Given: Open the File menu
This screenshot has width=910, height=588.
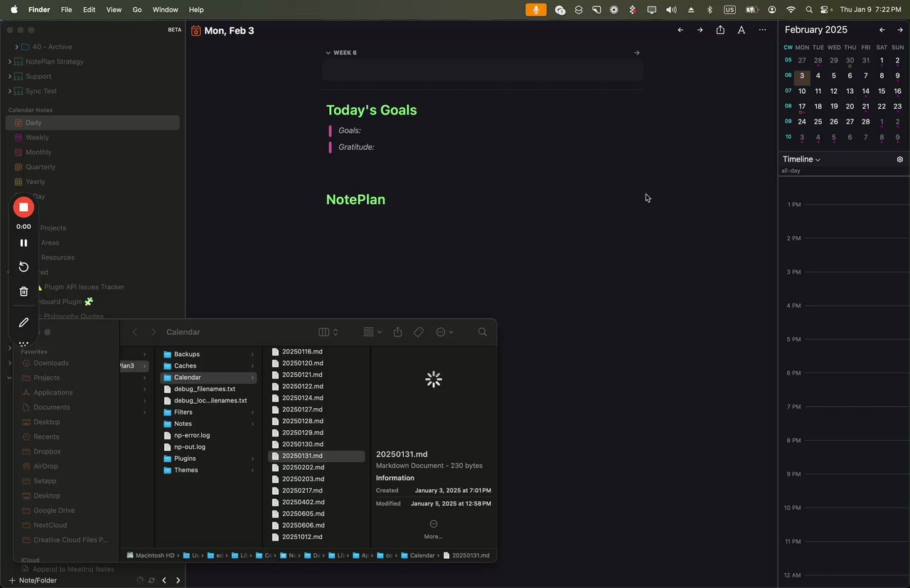Looking at the screenshot, I should click(x=66, y=9).
